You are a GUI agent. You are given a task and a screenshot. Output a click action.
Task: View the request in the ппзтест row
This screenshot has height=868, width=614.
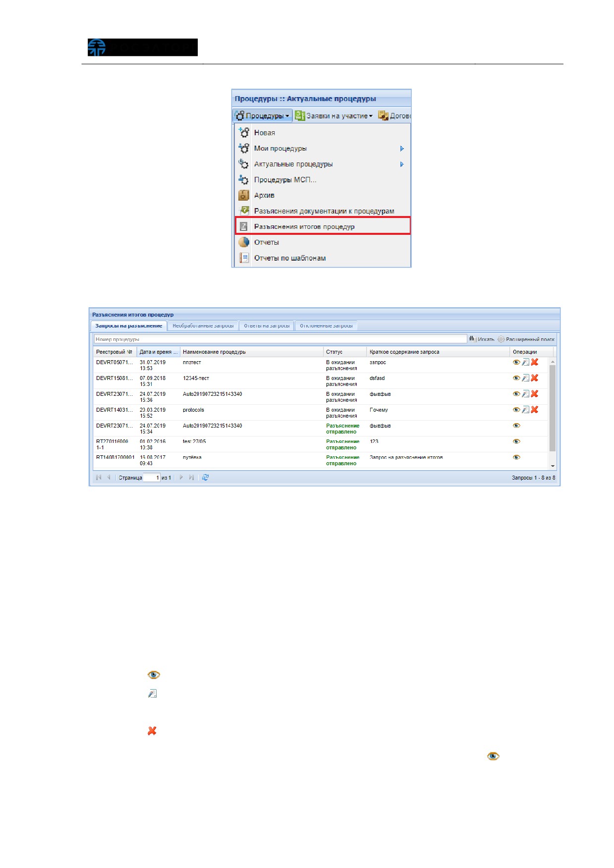coord(516,362)
